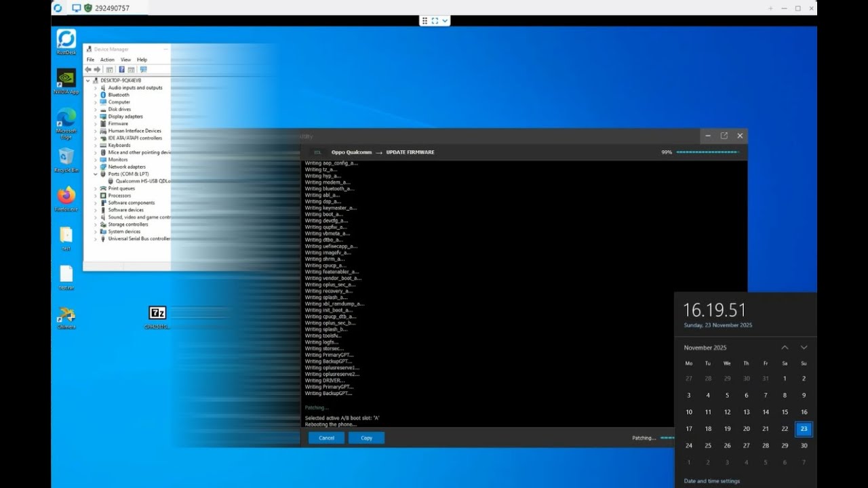868x488 pixels.
Task: Select the DESKTOP-9QK4EVB computer root node
Action: [121, 80]
